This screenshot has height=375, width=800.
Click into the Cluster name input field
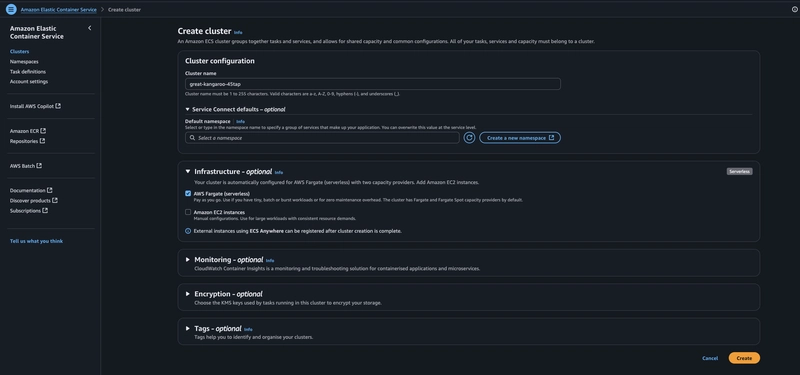pos(373,84)
